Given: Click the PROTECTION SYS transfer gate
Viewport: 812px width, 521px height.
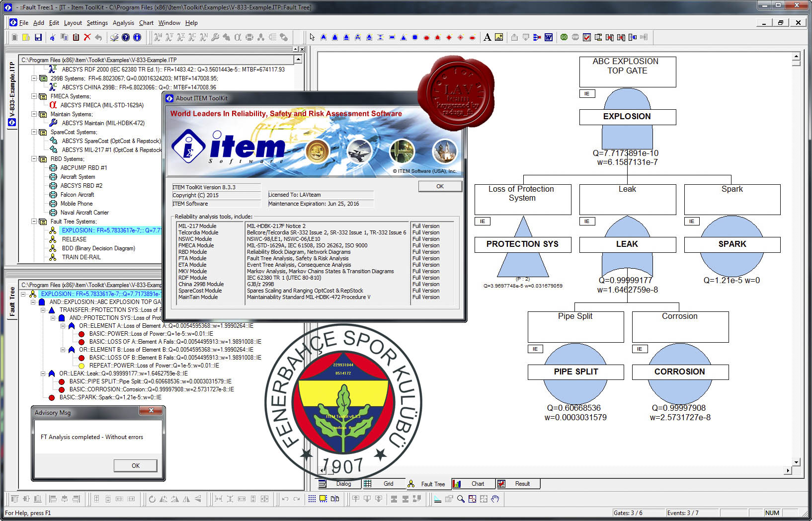Looking at the screenshot, I should 522,244.
